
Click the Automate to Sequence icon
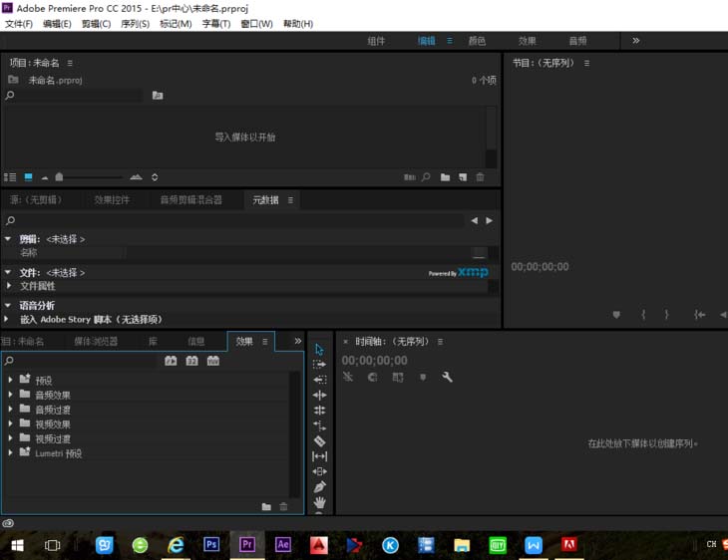[x=410, y=177]
